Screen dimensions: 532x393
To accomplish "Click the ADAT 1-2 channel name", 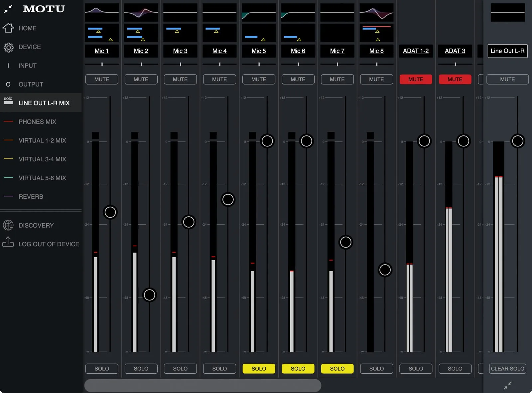I will [416, 51].
